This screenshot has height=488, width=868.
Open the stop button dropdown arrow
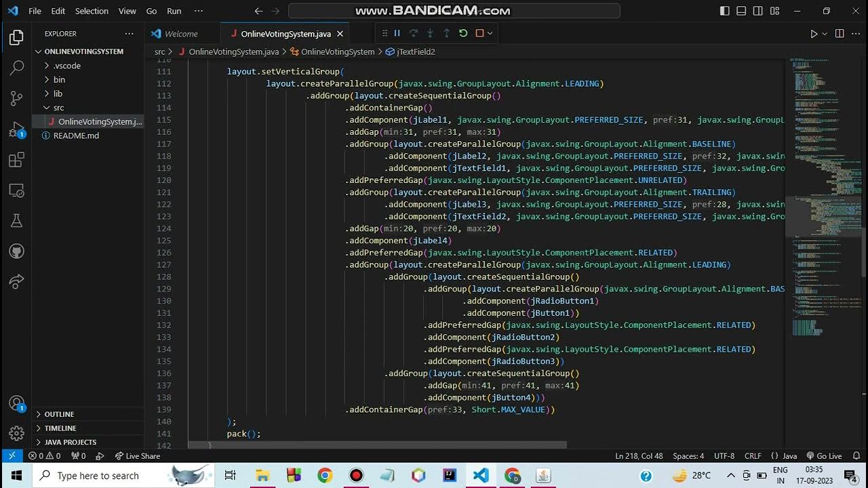click(x=490, y=33)
